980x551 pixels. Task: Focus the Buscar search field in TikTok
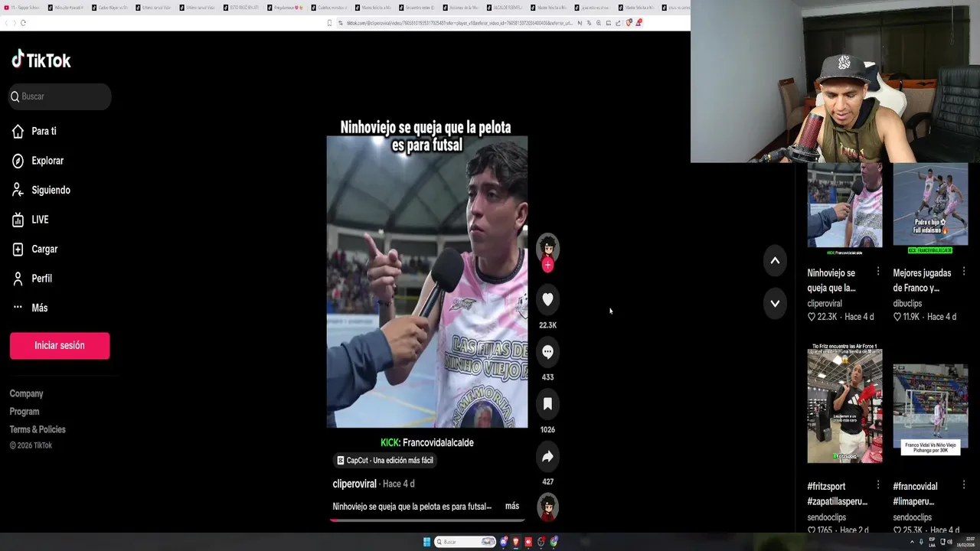(x=60, y=96)
